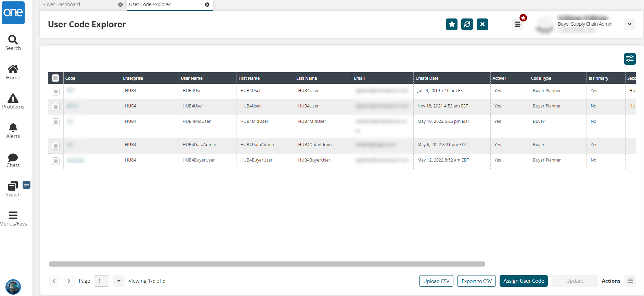Sort by the Active? column header
The height and width of the screenshot is (296, 644).
pyautogui.click(x=510, y=78)
